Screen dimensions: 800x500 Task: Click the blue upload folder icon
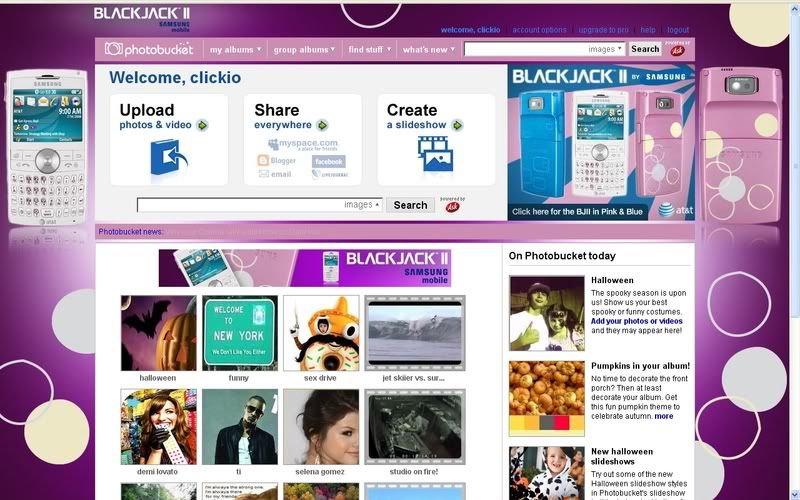coord(169,157)
